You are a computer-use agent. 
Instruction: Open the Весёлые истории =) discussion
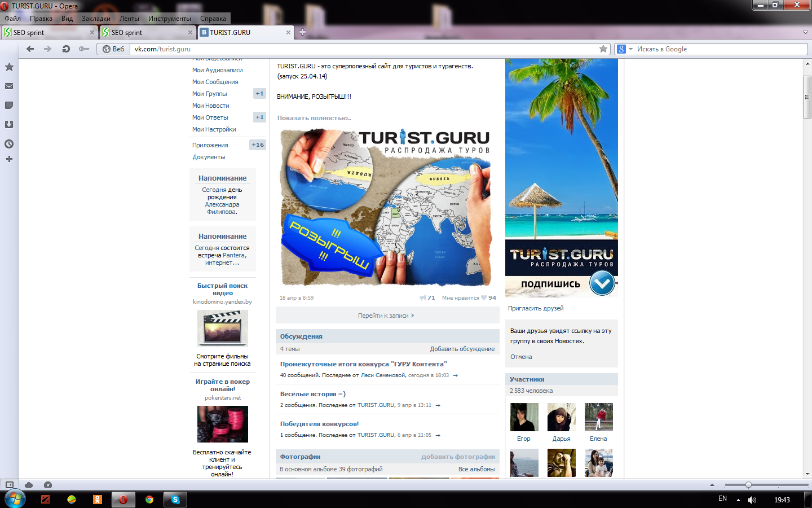(313, 394)
